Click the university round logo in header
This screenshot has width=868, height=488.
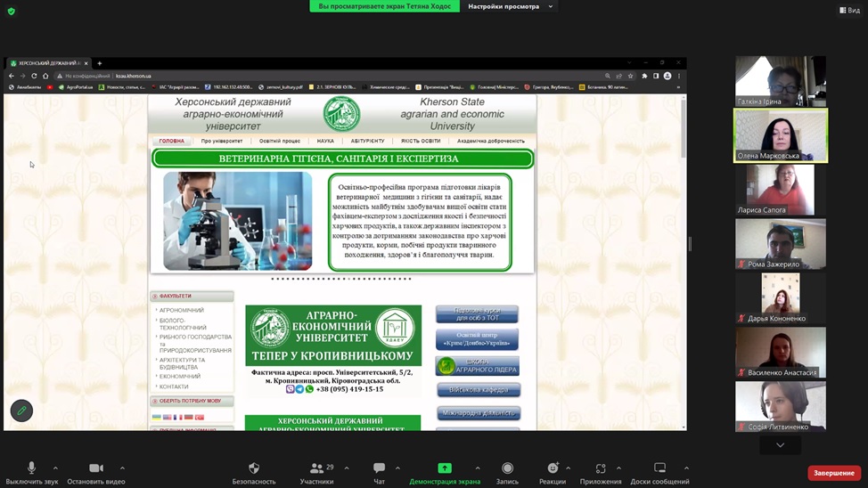(x=341, y=114)
